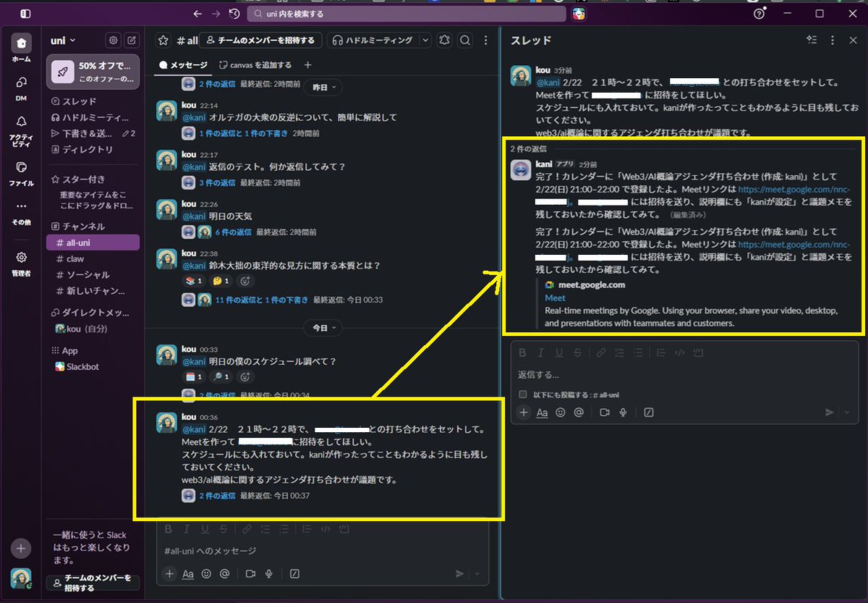Viewport: 868px width, 603px height.
Task: Open the ハドルミーティング dropdown chevron
Action: click(x=425, y=41)
